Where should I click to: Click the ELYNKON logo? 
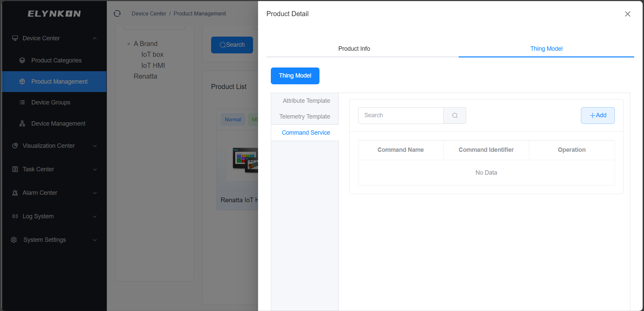pos(54,14)
